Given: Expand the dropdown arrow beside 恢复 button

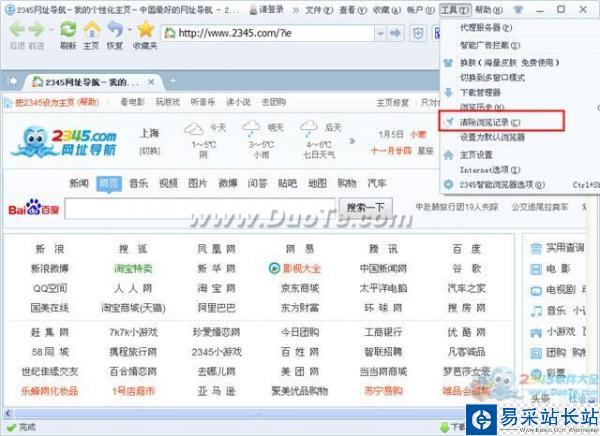Looking at the screenshot, I should tap(130, 29).
